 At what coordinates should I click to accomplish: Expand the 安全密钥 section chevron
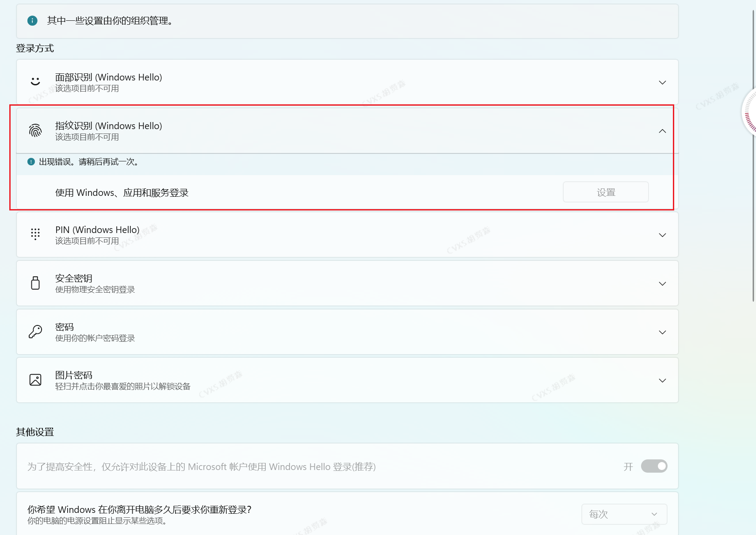tap(662, 283)
